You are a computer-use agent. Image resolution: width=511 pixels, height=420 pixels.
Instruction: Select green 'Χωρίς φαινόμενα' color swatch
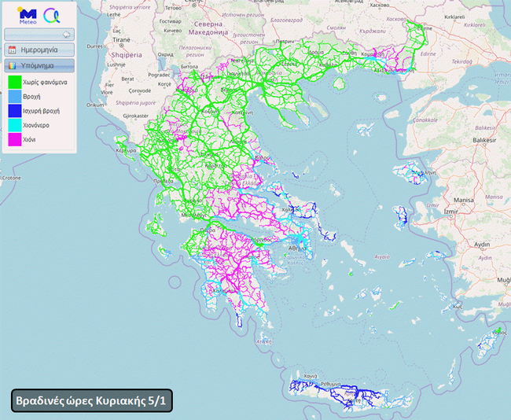[14, 81]
